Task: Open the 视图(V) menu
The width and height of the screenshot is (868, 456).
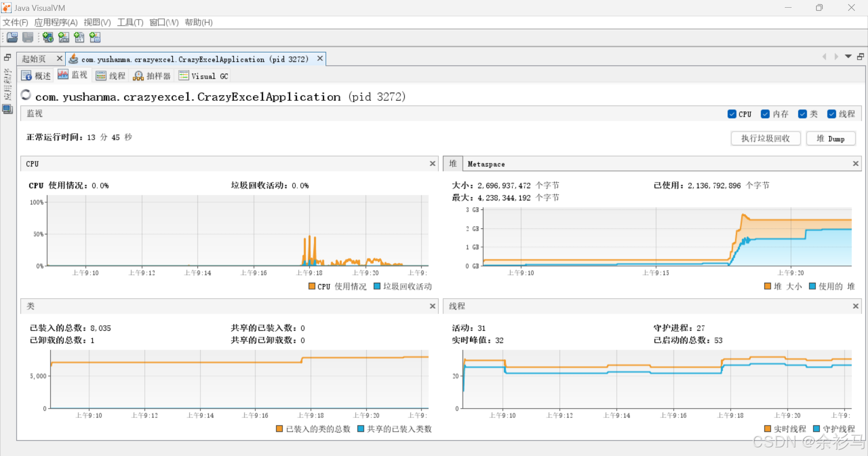Action: click(97, 22)
